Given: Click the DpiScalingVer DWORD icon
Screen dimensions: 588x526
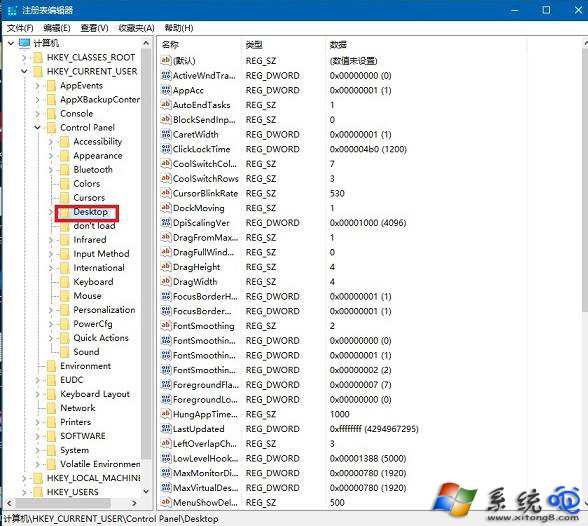Looking at the screenshot, I should coord(166,223).
